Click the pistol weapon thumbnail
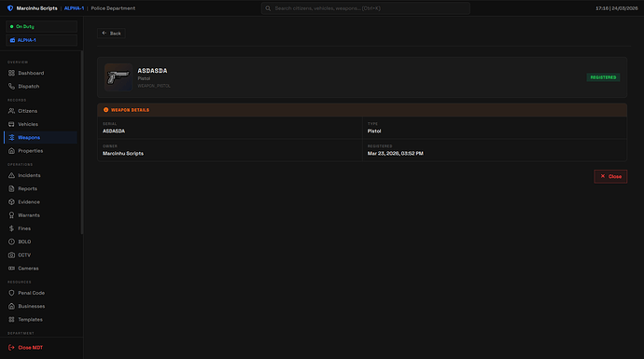This screenshot has height=359, width=644. pos(119,77)
